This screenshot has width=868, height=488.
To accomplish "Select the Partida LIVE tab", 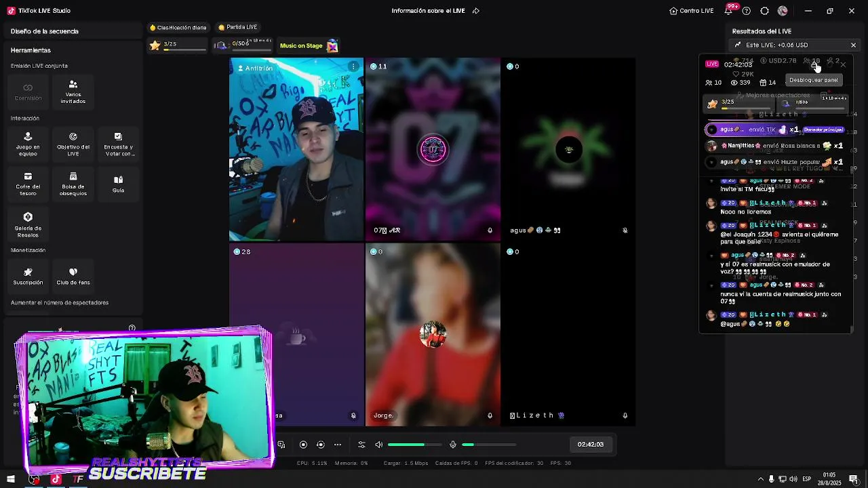I will pyautogui.click(x=238, y=27).
